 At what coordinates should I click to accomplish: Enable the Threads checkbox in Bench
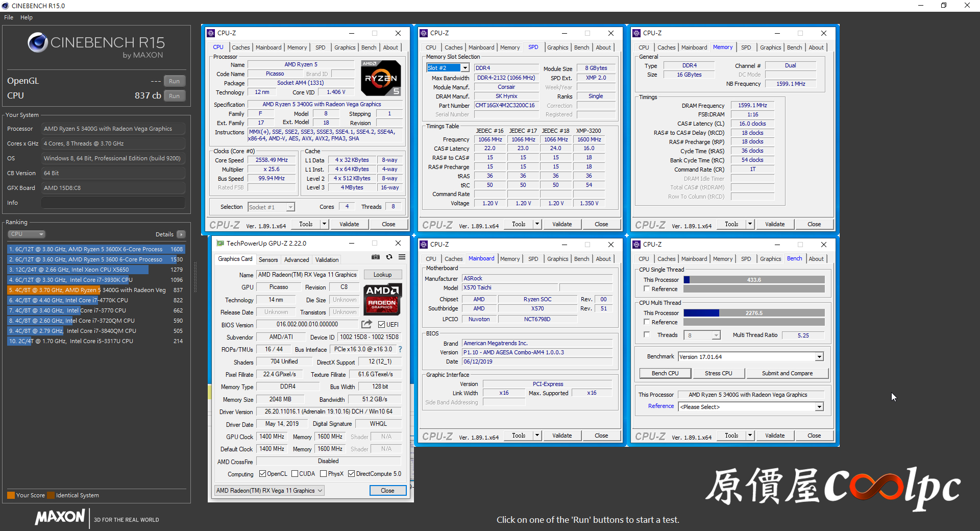coord(647,335)
